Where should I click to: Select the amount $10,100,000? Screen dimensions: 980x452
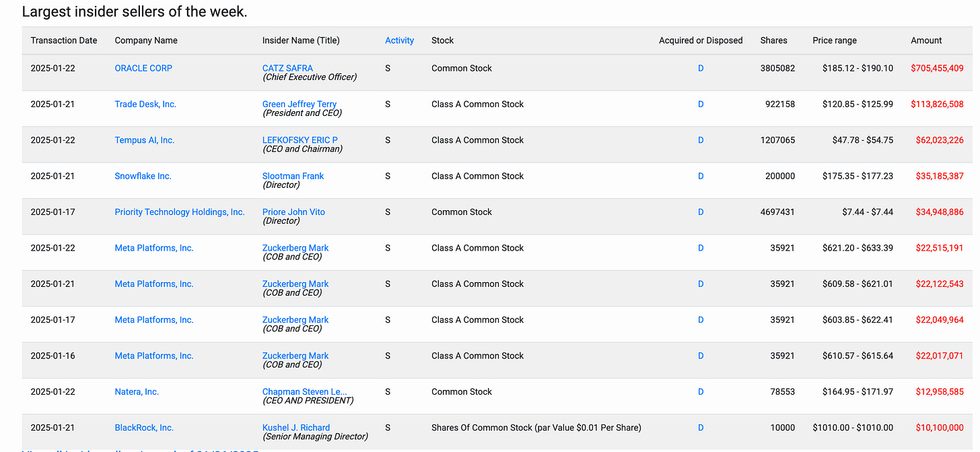940,428
